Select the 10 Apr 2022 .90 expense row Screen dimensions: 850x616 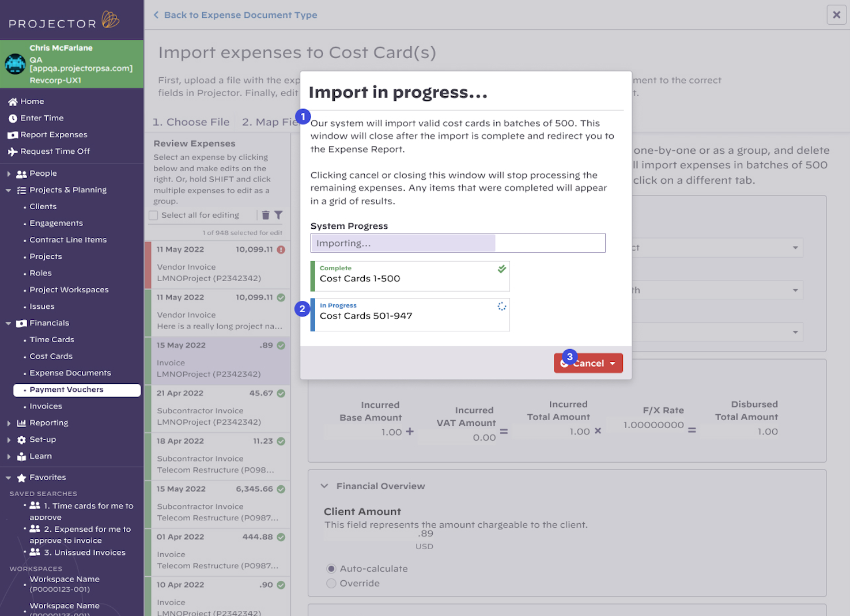[217, 597]
